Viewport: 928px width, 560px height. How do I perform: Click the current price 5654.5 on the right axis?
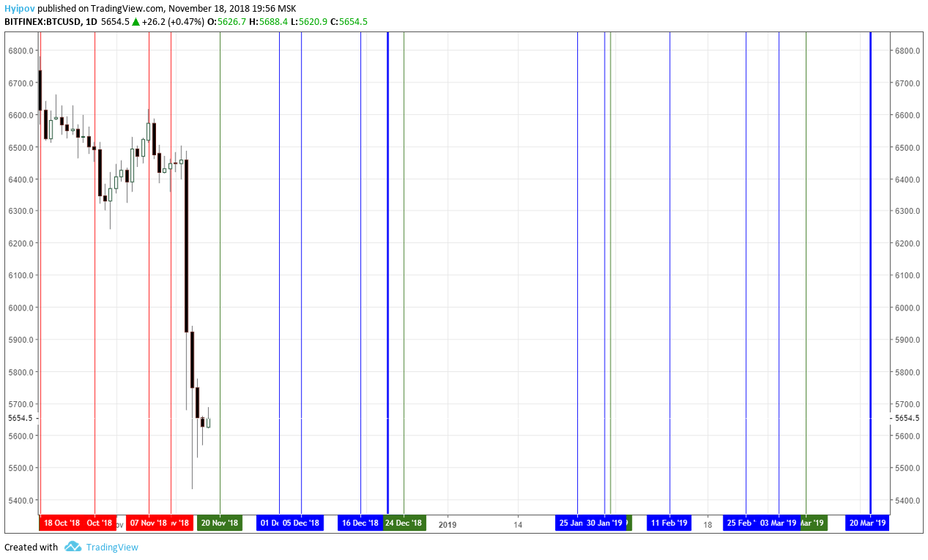(x=908, y=418)
